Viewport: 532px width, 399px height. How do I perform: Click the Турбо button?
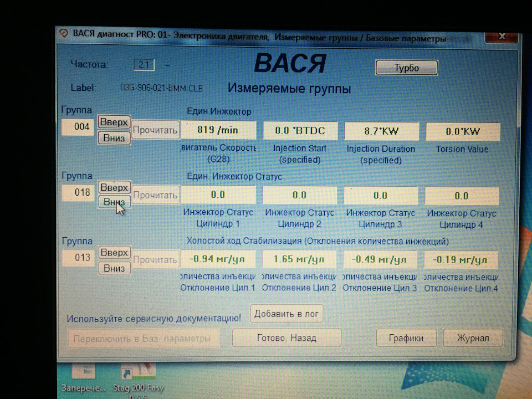[406, 68]
